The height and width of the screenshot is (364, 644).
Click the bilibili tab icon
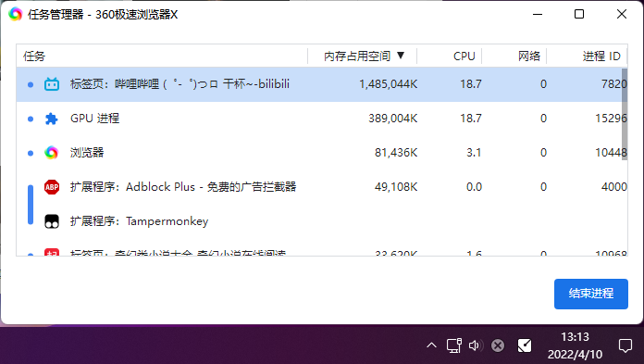52,84
